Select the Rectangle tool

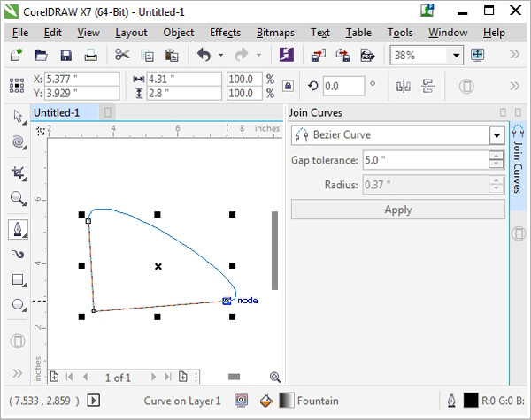18,279
